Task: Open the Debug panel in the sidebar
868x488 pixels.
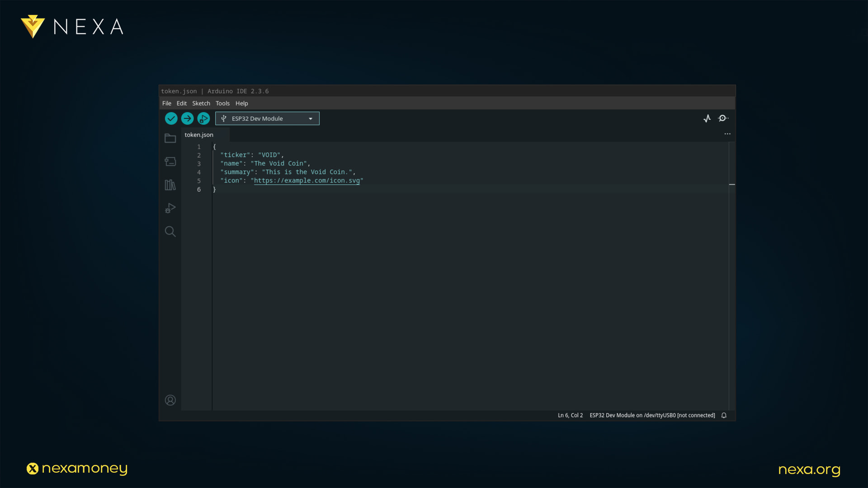Action: pos(170,208)
